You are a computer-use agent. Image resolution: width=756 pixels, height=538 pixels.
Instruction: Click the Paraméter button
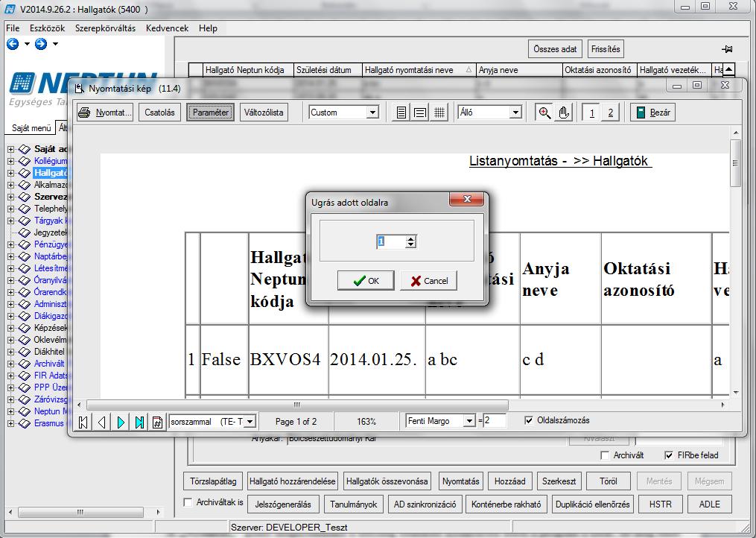(x=210, y=113)
